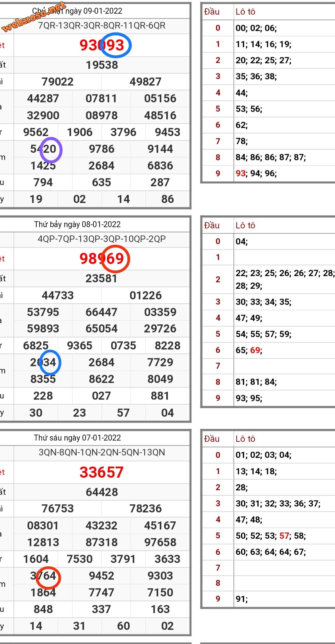Viewport: 335px width, 644px height.
Task: Click the number "1906"
Action: [80, 132]
